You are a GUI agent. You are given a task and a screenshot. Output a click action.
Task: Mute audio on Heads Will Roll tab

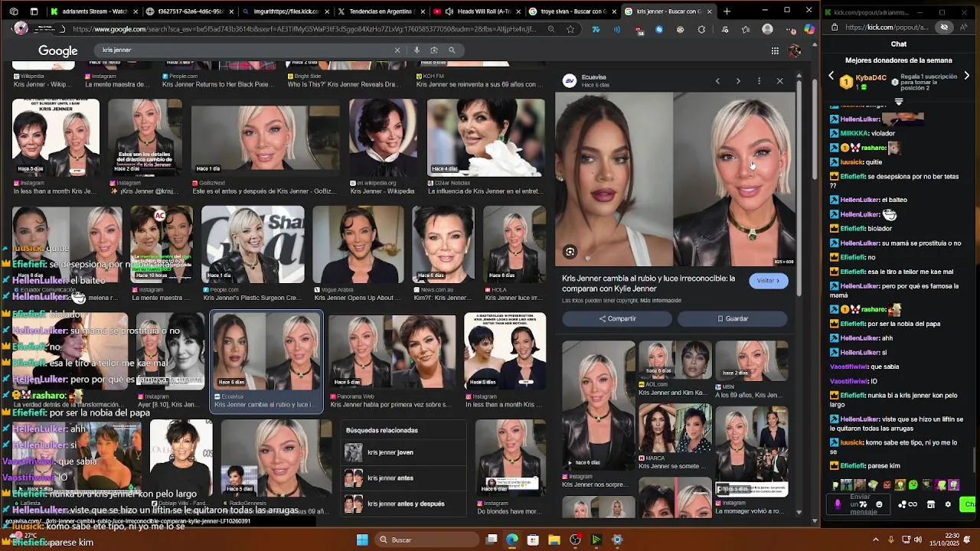click(449, 11)
